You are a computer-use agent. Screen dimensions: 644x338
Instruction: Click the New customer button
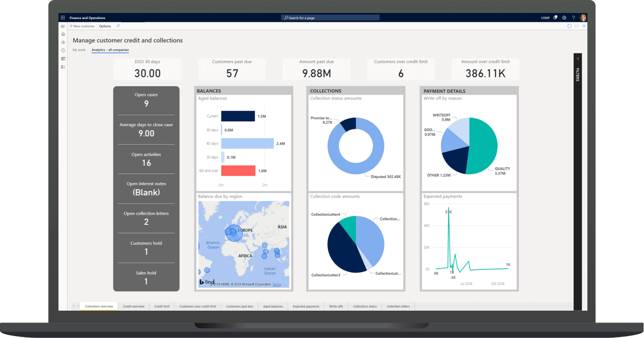pyautogui.click(x=82, y=26)
